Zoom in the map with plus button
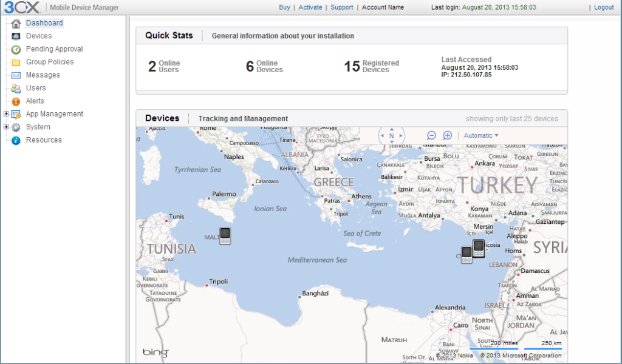The height and width of the screenshot is (364, 622). point(448,135)
